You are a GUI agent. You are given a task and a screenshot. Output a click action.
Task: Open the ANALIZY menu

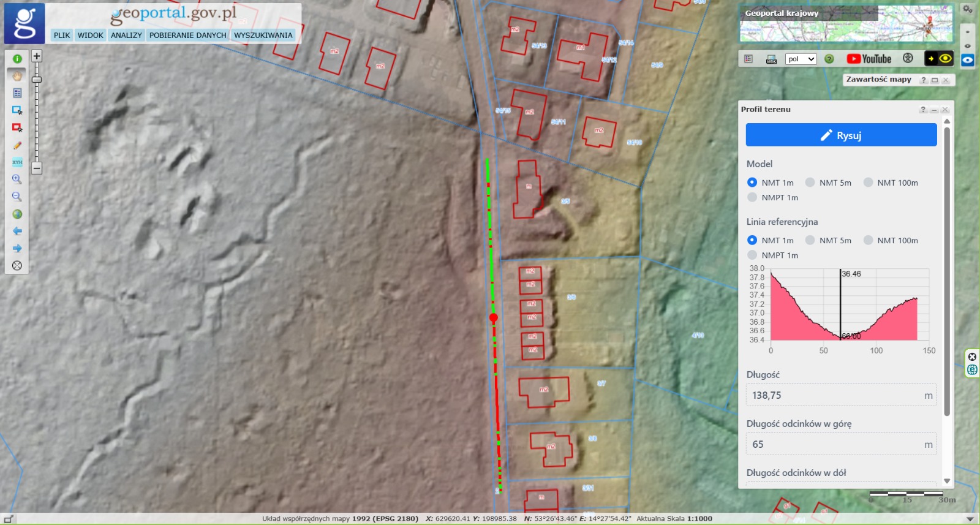[126, 36]
